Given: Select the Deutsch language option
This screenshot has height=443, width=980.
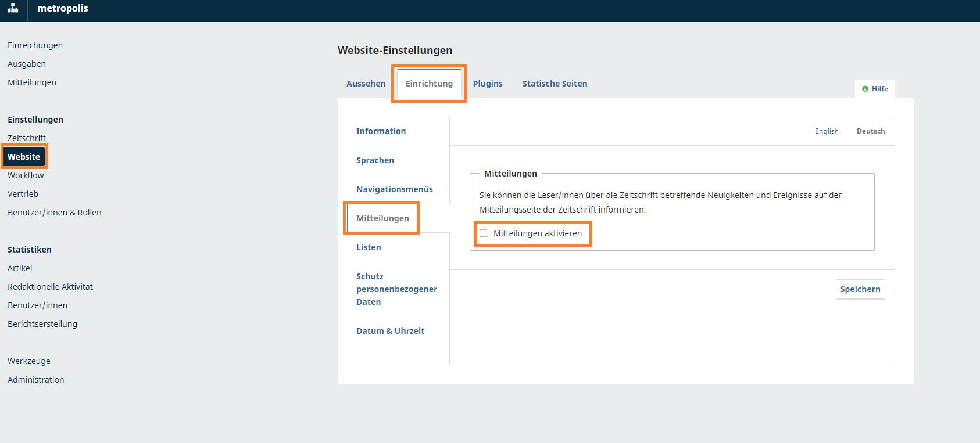Looking at the screenshot, I should (870, 131).
